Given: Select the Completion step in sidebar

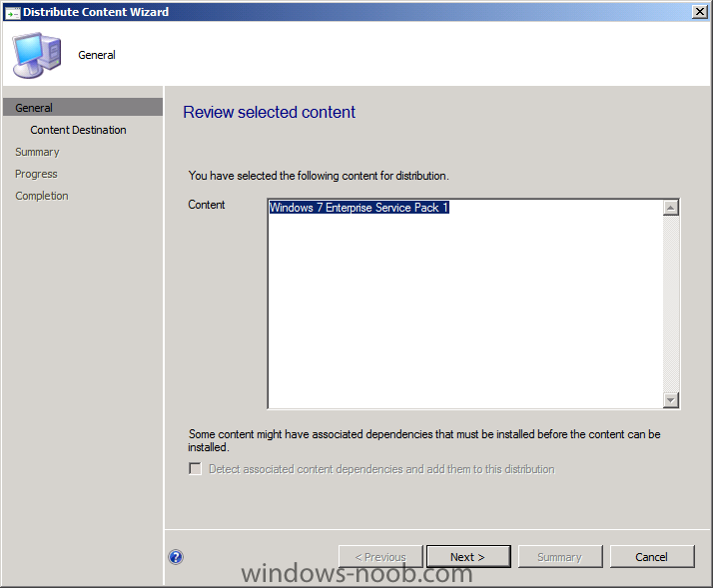Looking at the screenshot, I should (42, 196).
